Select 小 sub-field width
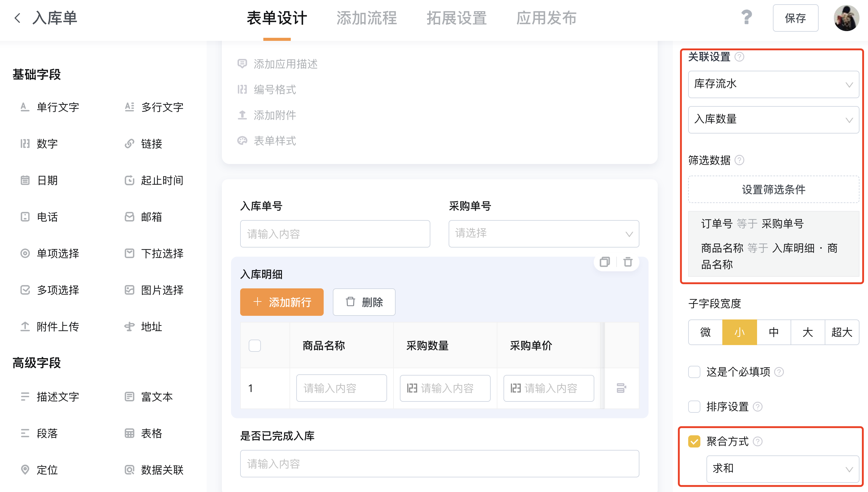The height and width of the screenshot is (492, 868). (739, 332)
